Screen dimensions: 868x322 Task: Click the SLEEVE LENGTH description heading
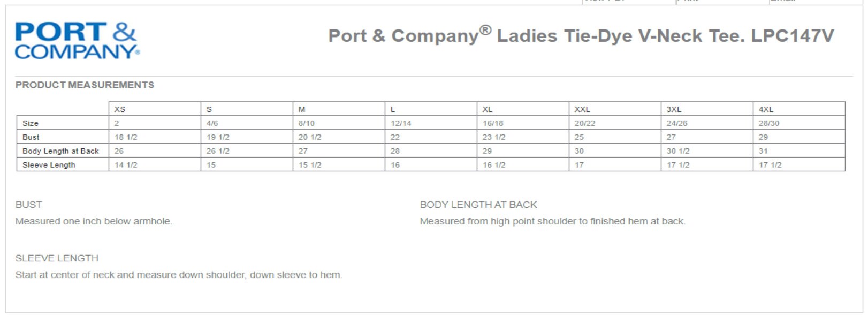(57, 258)
